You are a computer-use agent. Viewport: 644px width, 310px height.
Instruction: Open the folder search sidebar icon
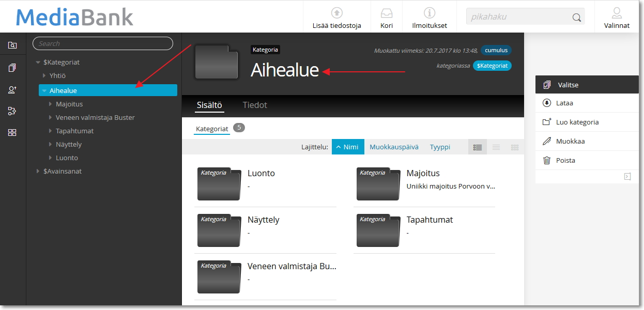12,45
